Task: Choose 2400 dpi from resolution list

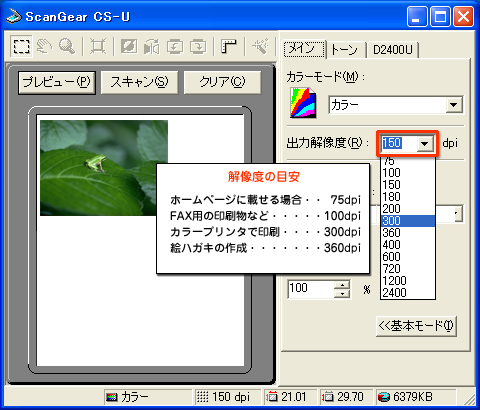Action: coord(408,293)
